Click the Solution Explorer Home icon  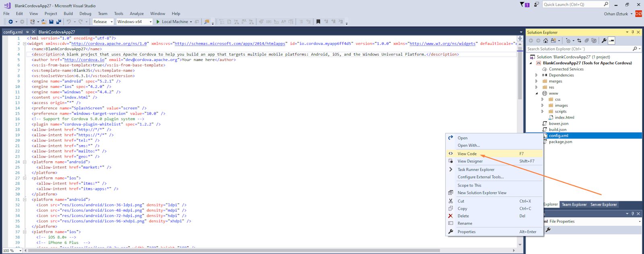click(545, 40)
